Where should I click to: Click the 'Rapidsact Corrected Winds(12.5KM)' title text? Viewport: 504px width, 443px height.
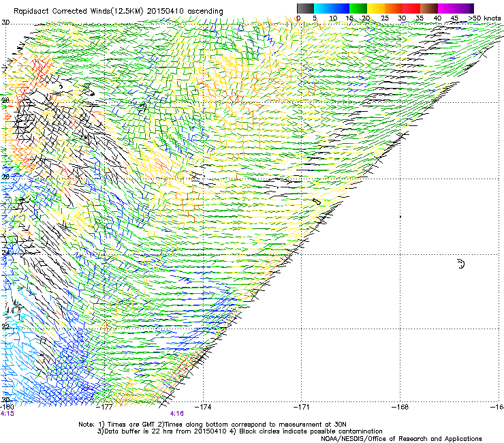78,12
